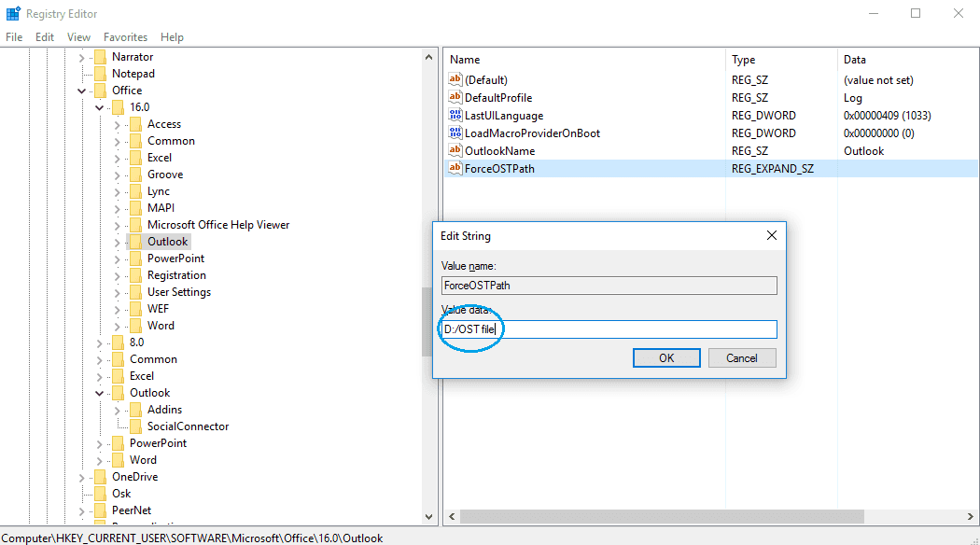
Task: Open the File menu
Action: point(14,37)
